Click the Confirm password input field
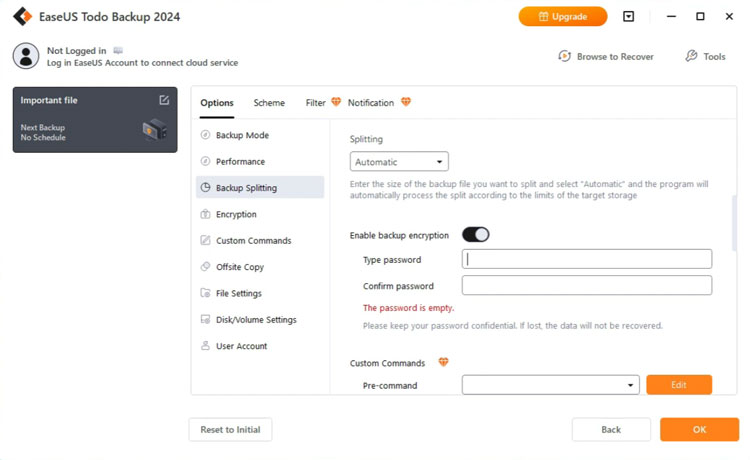Image resolution: width=750 pixels, height=460 pixels. click(x=587, y=285)
